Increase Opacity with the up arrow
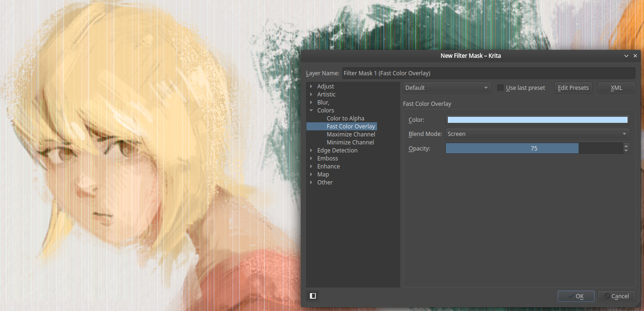The image size is (644, 311). click(626, 146)
